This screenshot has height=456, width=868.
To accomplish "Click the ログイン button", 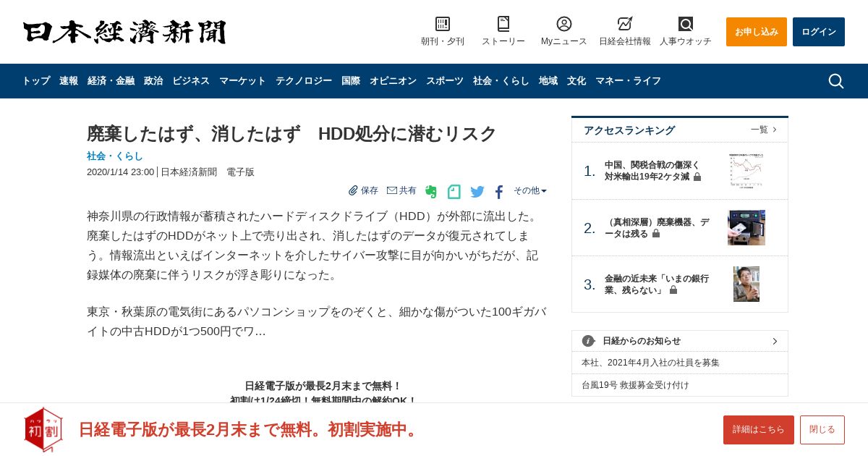I will pos(819,32).
